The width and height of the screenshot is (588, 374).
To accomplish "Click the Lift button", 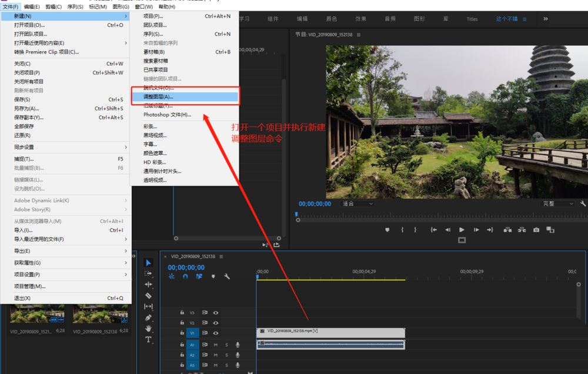I will tap(507, 229).
